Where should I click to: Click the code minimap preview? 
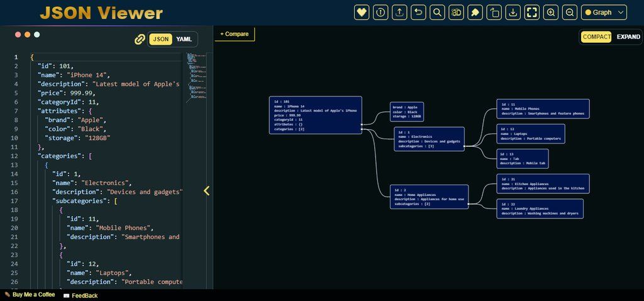(196, 77)
